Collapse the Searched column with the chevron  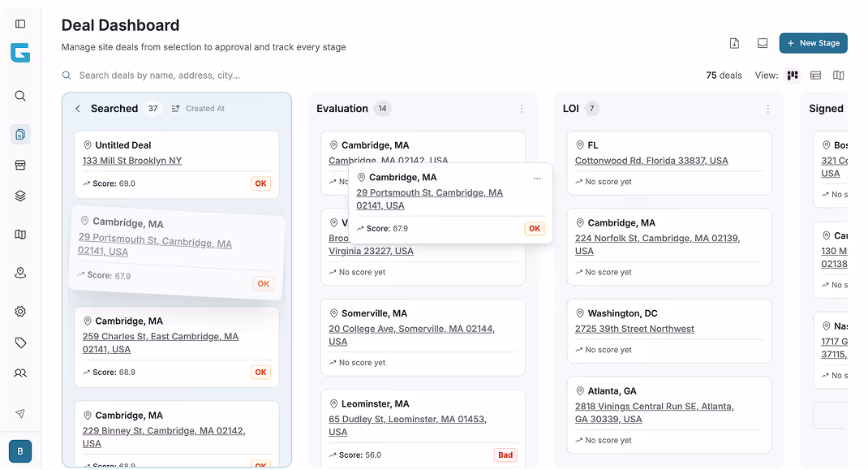[x=77, y=108]
